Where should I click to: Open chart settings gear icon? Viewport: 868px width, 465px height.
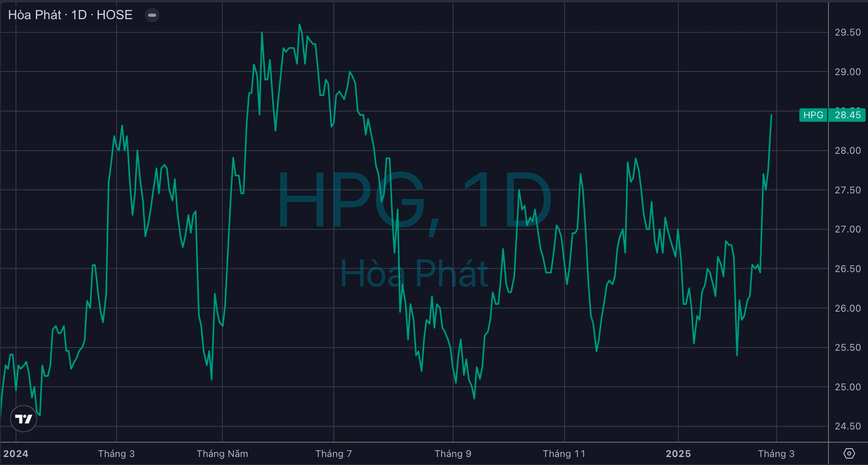849,453
